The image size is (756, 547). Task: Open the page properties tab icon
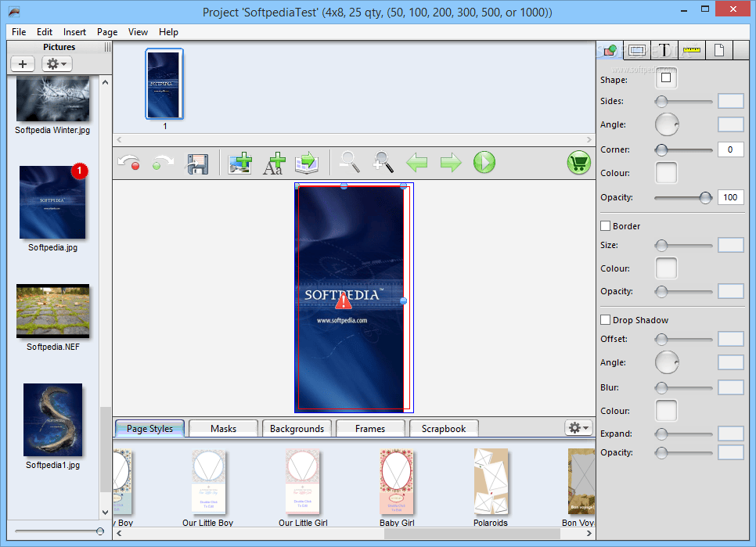point(719,50)
